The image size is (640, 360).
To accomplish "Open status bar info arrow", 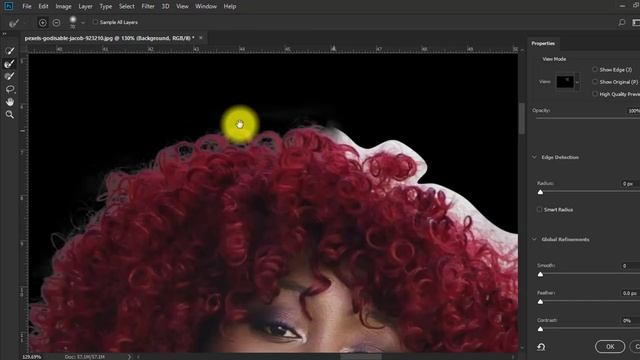I will 129,357.
